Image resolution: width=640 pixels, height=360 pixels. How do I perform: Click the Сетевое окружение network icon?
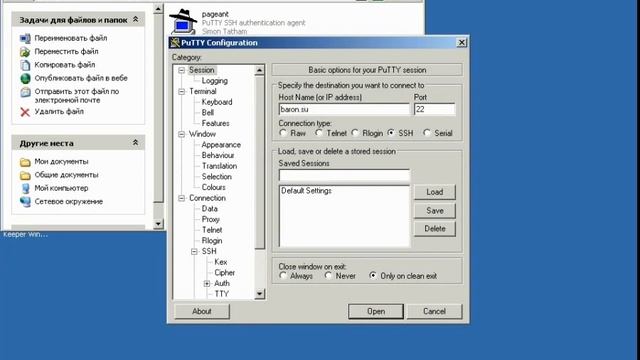click(x=25, y=202)
